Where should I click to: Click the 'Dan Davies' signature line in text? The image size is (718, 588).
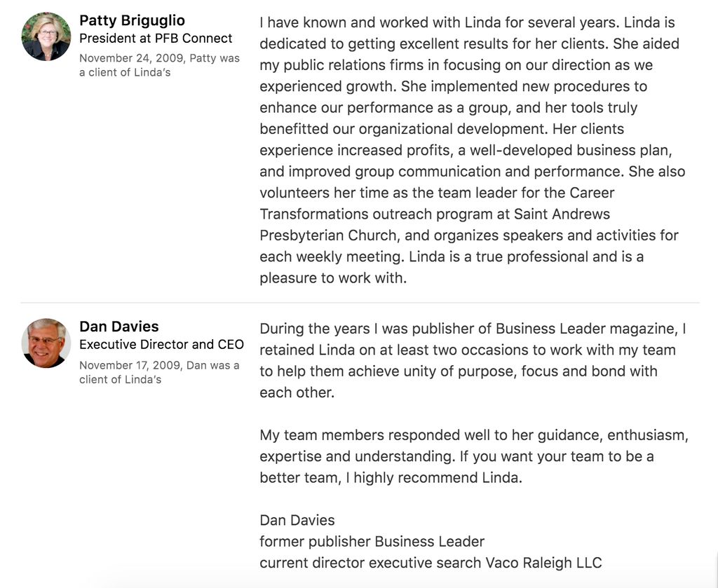(297, 520)
